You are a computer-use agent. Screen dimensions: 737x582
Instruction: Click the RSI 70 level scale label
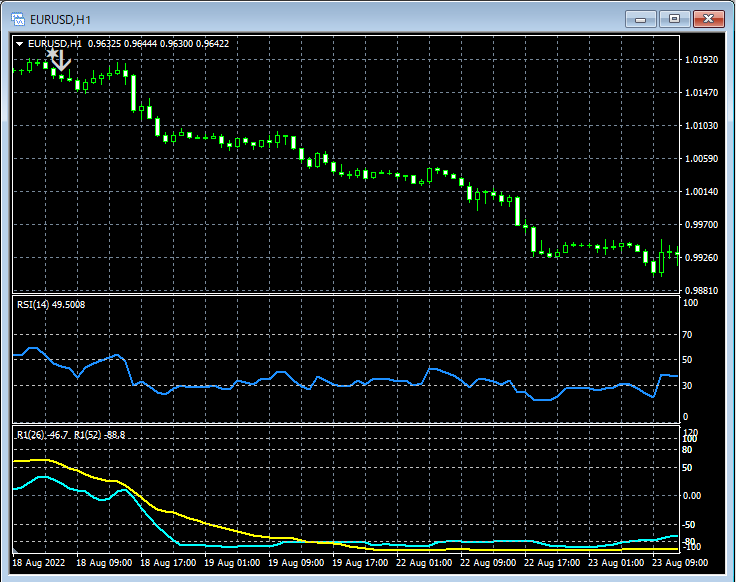point(687,336)
